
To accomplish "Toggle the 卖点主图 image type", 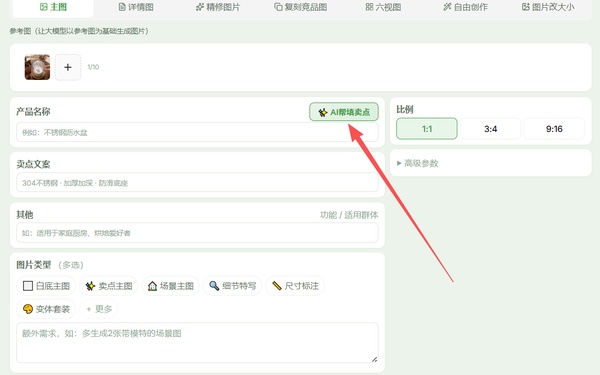I will 109,286.
